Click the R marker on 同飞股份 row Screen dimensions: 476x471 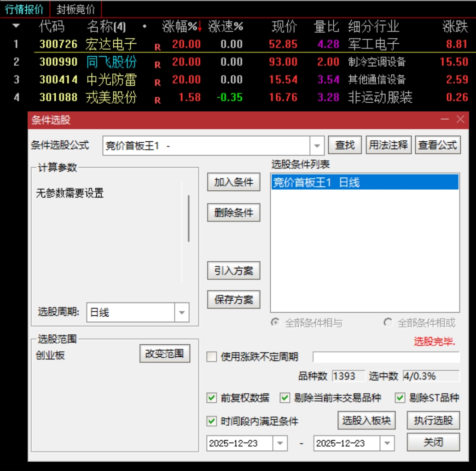(157, 65)
